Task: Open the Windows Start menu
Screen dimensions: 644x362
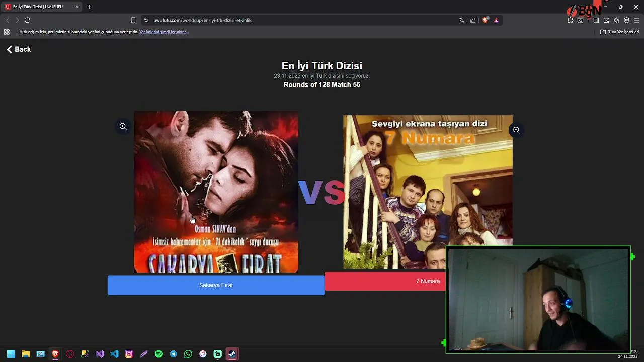Action: pos(11,354)
